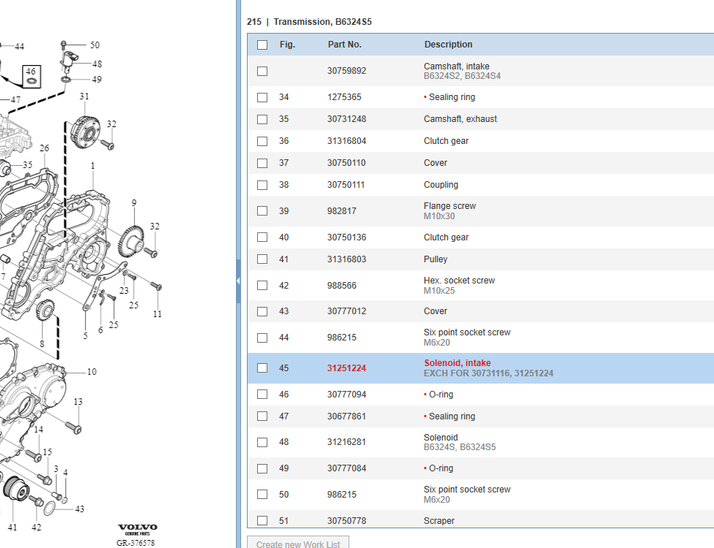The image size is (714, 548).
Task: Select checkbox for Solenoid, intake row 45
Action: coord(262,368)
